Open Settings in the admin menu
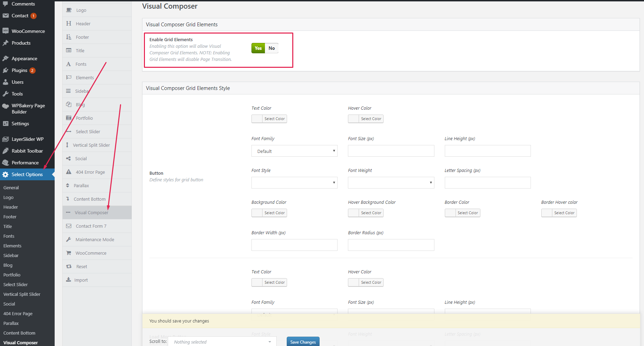The height and width of the screenshot is (346, 644). [x=27, y=124]
